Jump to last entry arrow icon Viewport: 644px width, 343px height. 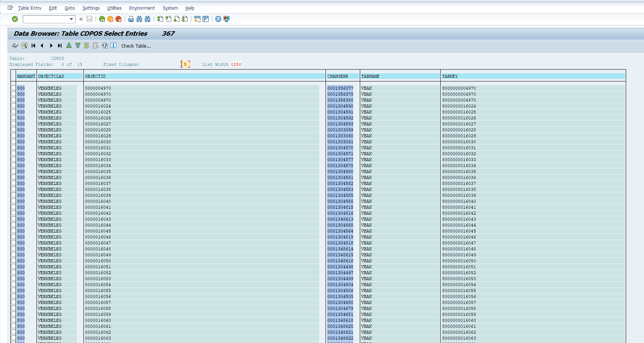(60, 46)
